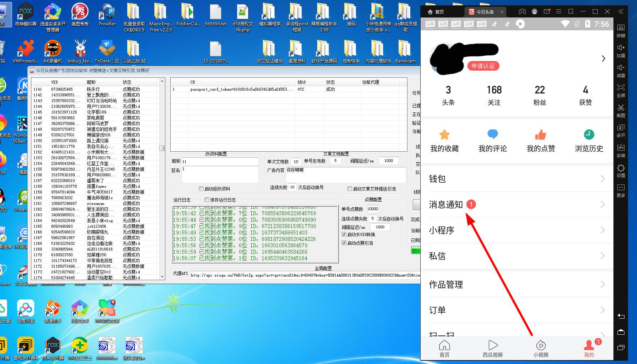Open the 消息通知 row with red badge
Image resolution: width=637 pixels, height=364 pixels.
click(x=517, y=204)
